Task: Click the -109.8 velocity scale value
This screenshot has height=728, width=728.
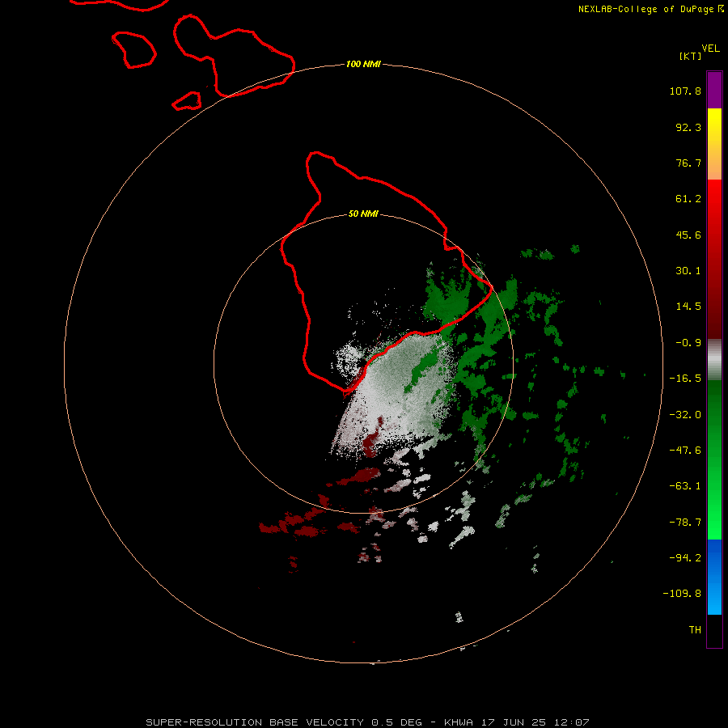Action: click(682, 594)
